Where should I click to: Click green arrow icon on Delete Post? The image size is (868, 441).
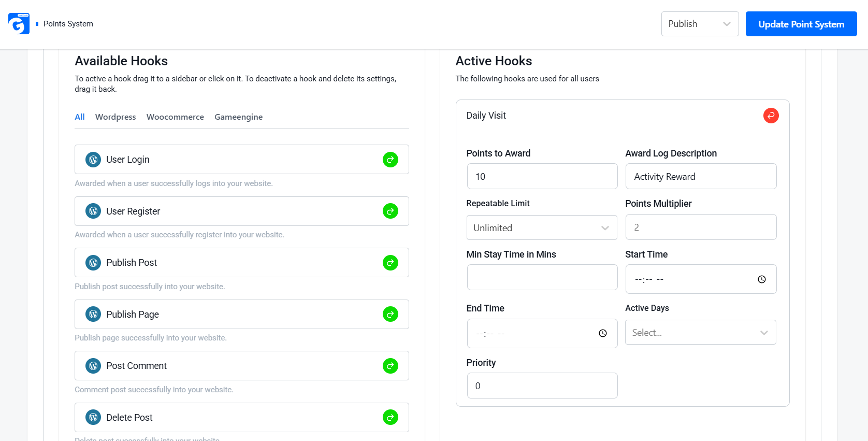(390, 417)
